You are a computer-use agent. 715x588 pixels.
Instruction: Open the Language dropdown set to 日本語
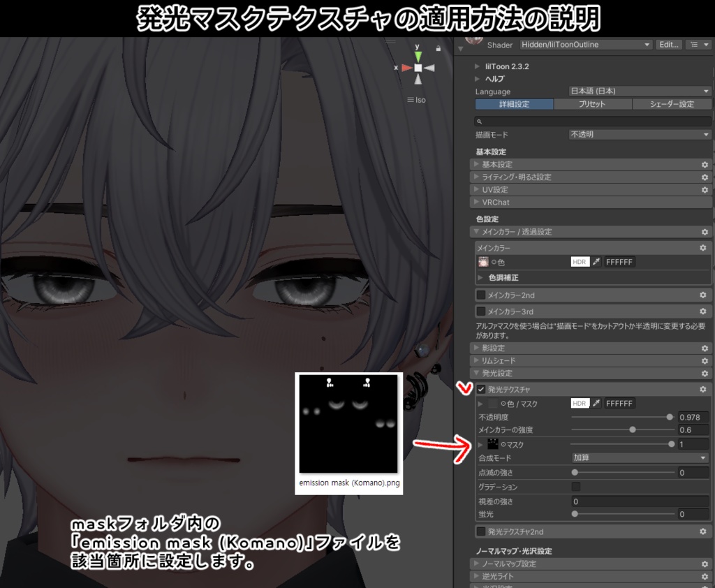[639, 91]
